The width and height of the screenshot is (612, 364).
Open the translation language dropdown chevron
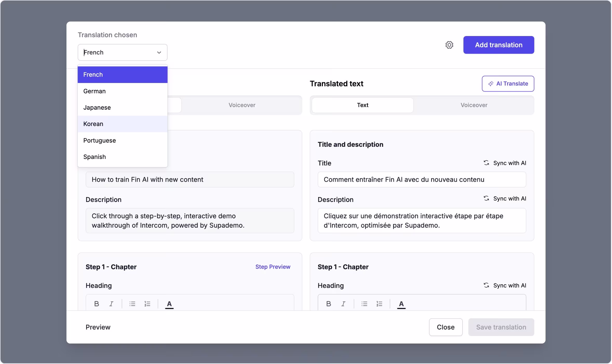click(x=159, y=52)
